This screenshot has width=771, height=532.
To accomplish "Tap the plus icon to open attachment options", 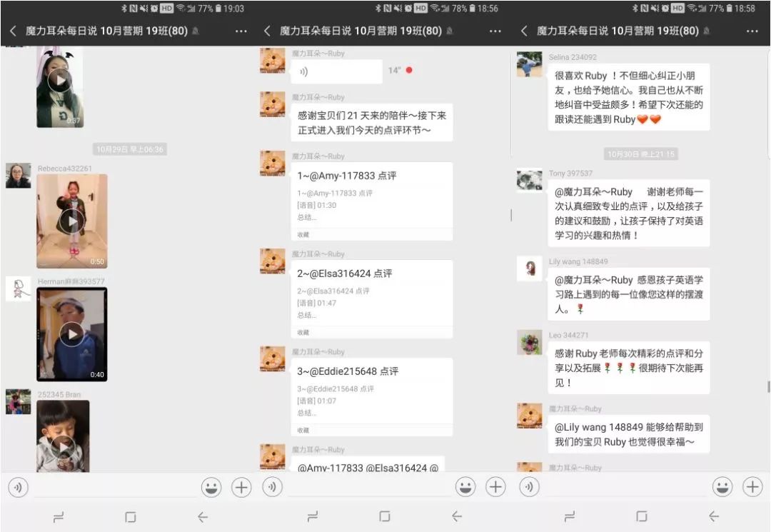I will [x=241, y=486].
